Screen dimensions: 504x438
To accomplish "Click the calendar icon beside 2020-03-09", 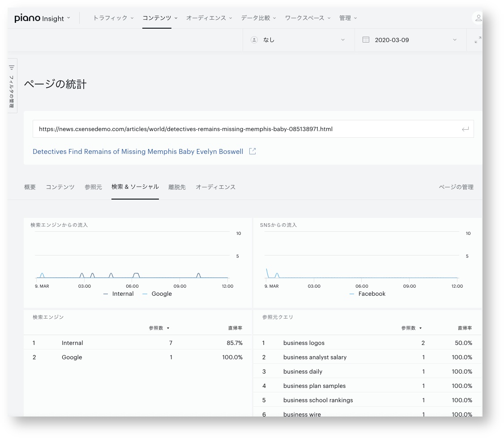I will coord(366,40).
